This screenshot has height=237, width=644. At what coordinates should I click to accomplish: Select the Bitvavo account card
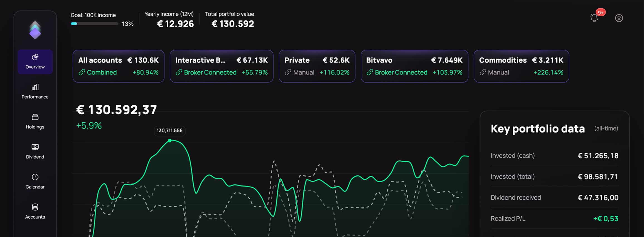click(414, 66)
